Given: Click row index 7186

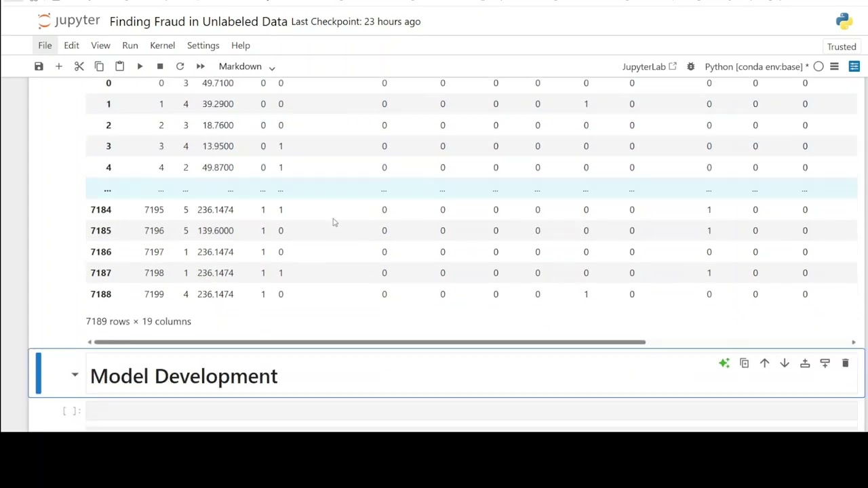Looking at the screenshot, I should tap(100, 251).
